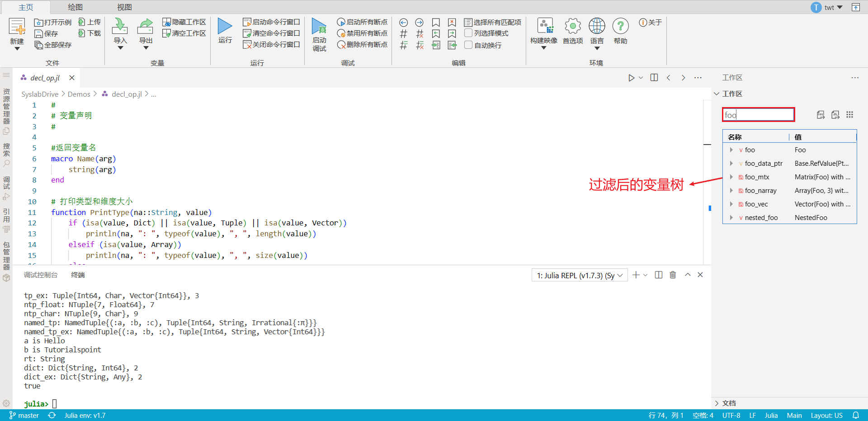
Task: Click 禁用所有断点
Action: tap(362, 33)
